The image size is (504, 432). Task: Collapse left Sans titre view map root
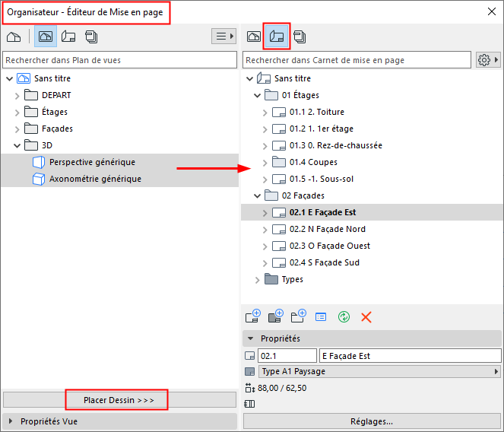[x=10, y=78]
